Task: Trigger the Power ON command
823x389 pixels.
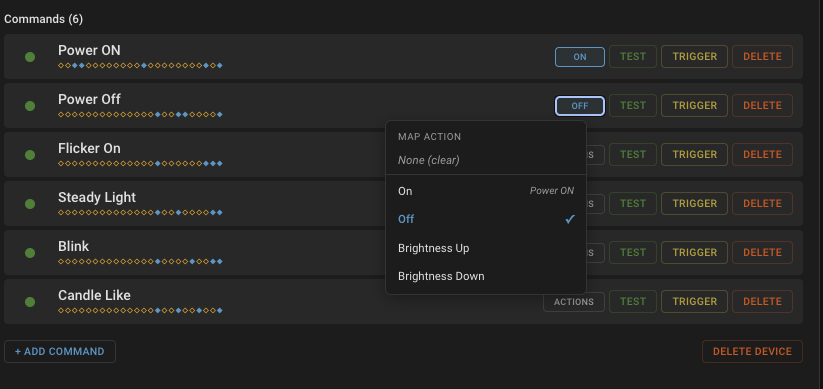Action: (694, 57)
